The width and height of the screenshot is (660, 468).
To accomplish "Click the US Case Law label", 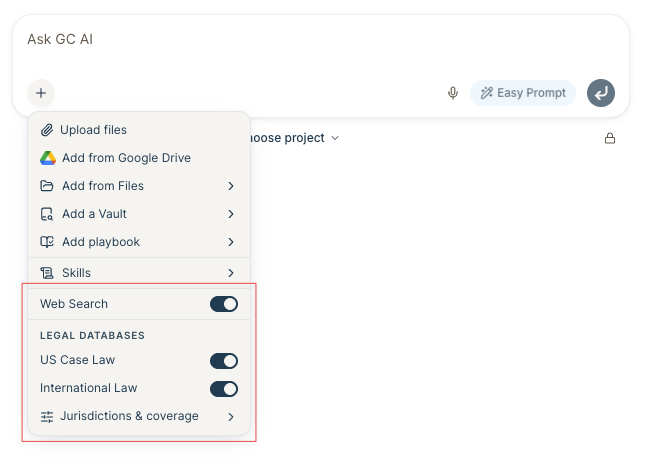I will [77, 360].
